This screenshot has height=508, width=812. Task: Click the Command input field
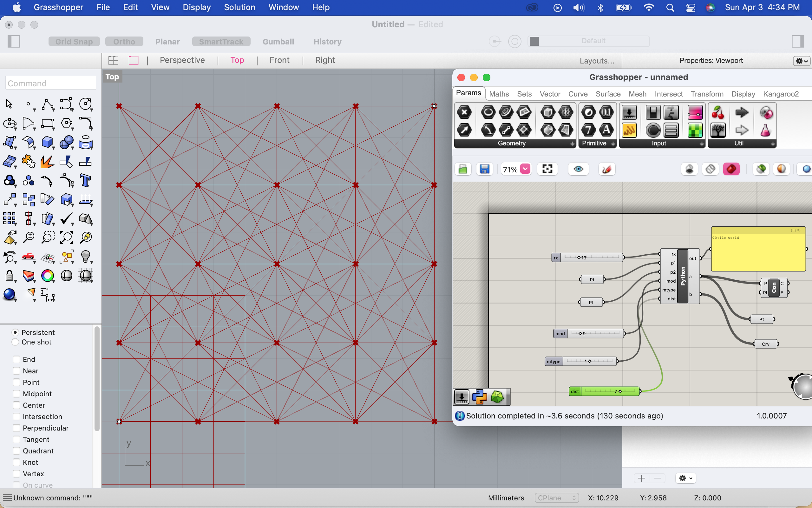(x=51, y=83)
